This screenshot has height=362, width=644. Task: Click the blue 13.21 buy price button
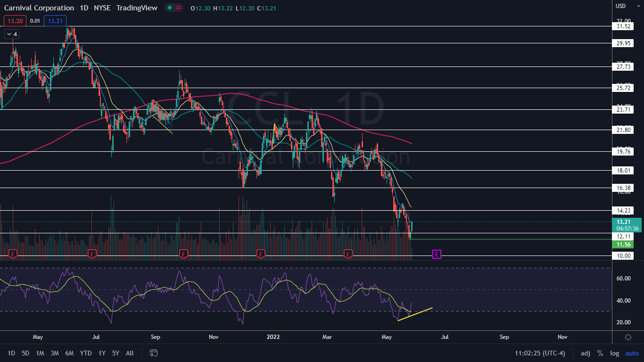coord(55,21)
